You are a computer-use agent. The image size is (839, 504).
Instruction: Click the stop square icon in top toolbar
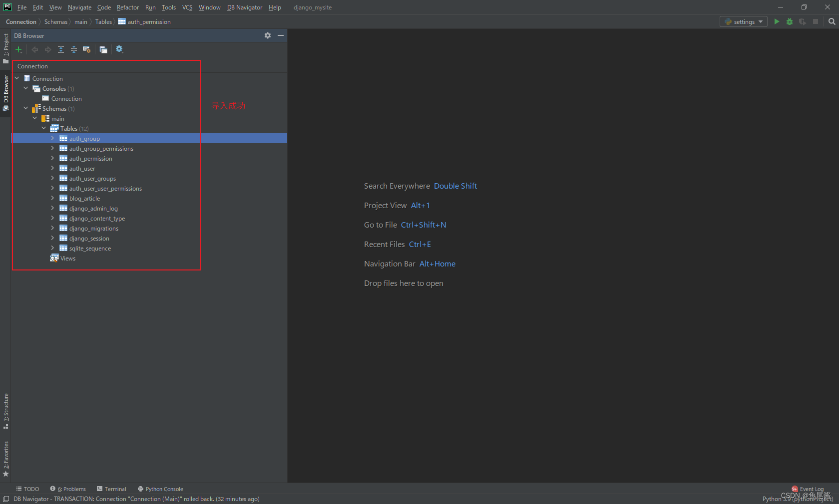[816, 21]
